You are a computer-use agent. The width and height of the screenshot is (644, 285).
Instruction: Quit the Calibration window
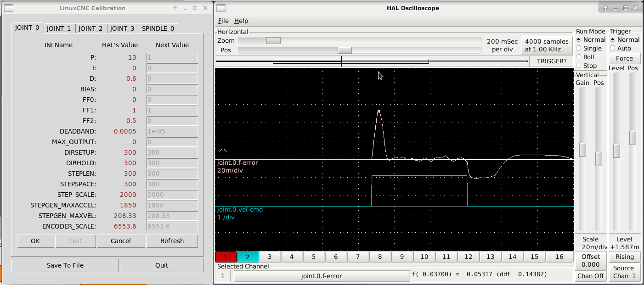coord(162,265)
